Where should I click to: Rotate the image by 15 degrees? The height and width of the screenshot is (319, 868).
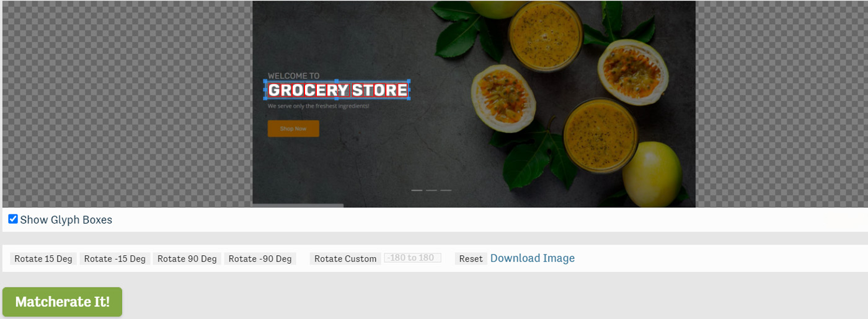pos(43,258)
